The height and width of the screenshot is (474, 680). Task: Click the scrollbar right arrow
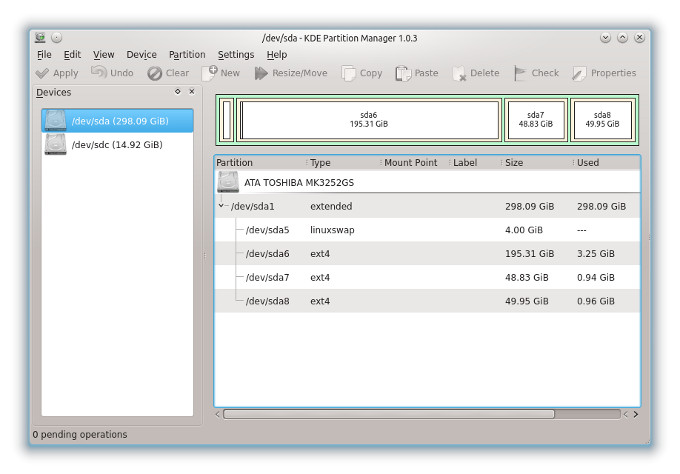[636, 414]
